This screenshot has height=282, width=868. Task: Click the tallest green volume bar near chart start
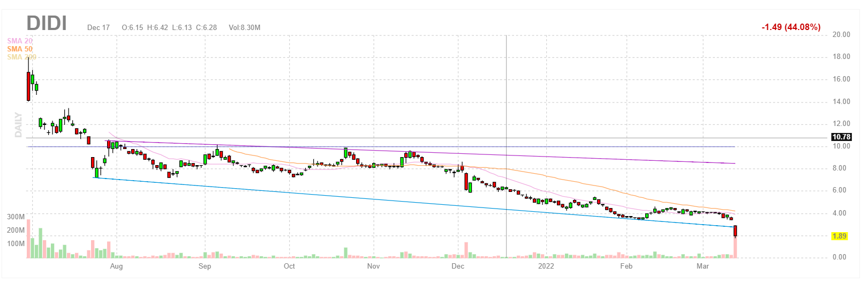point(41,243)
